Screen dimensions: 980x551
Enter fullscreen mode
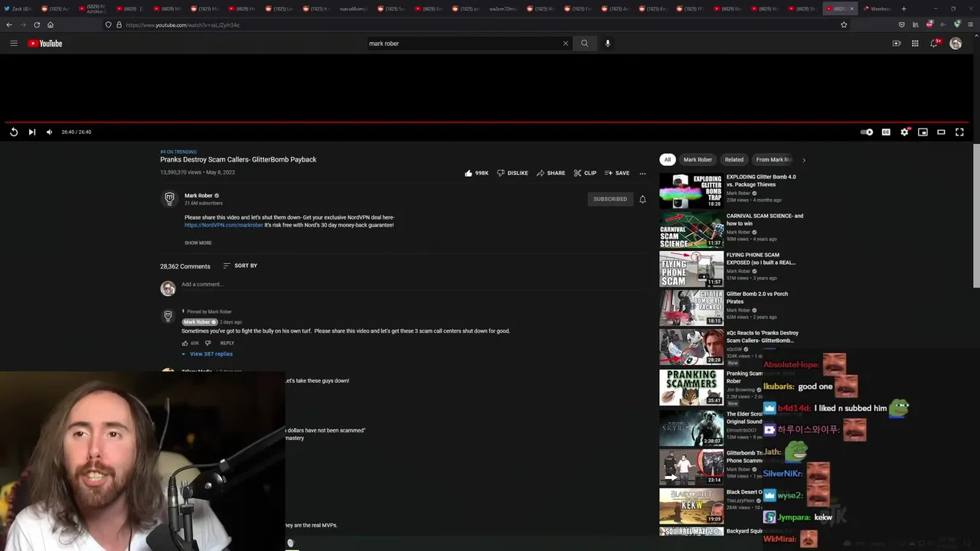click(959, 132)
